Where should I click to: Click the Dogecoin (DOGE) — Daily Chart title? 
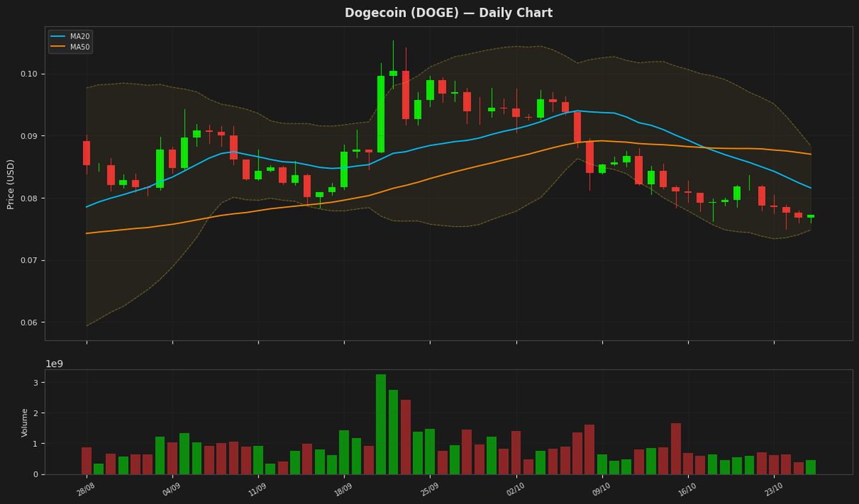tap(448, 13)
